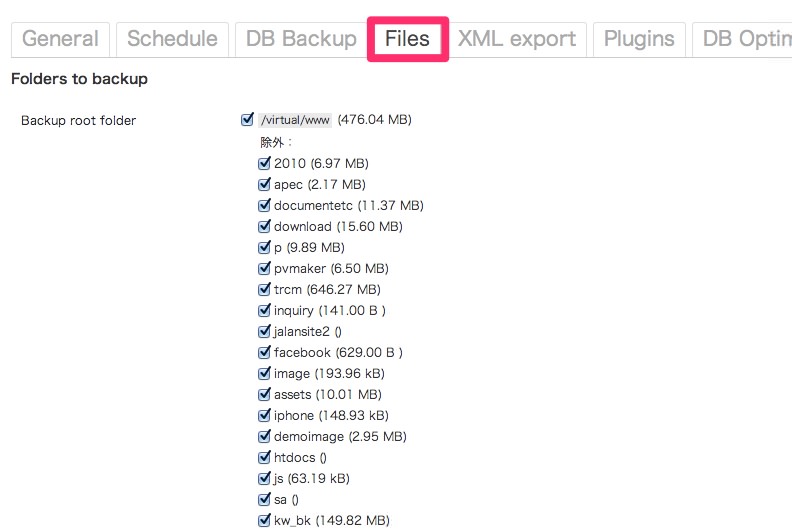Open the Plugins tab
The image size is (792, 529).
pyautogui.click(x=639, y=39)
